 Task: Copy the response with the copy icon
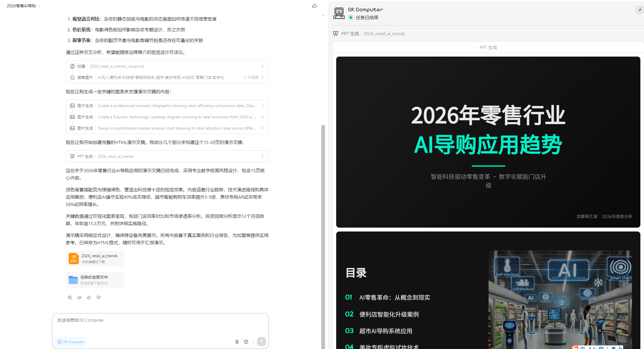(x=70, y=297)
